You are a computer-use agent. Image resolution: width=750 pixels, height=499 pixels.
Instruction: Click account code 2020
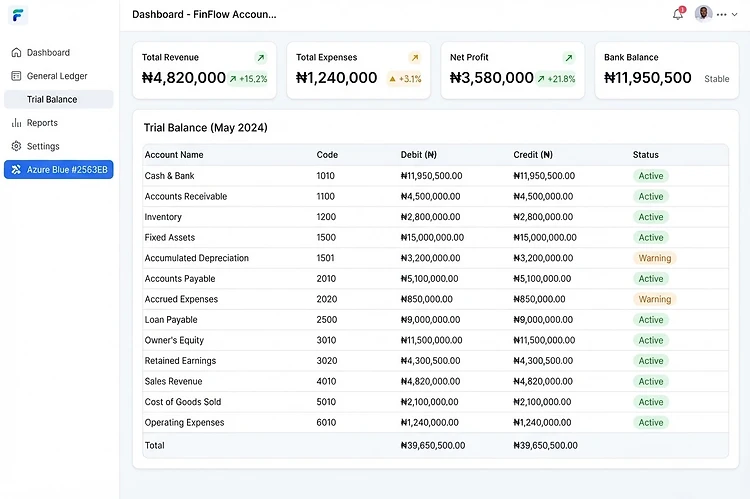[327, 299]
